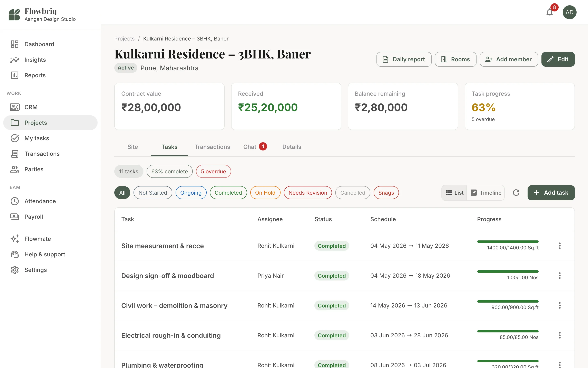This screenshot has height=368, width=588.
Task: Click the Flowbriq leaf logo
Action: tap(14, 15)
